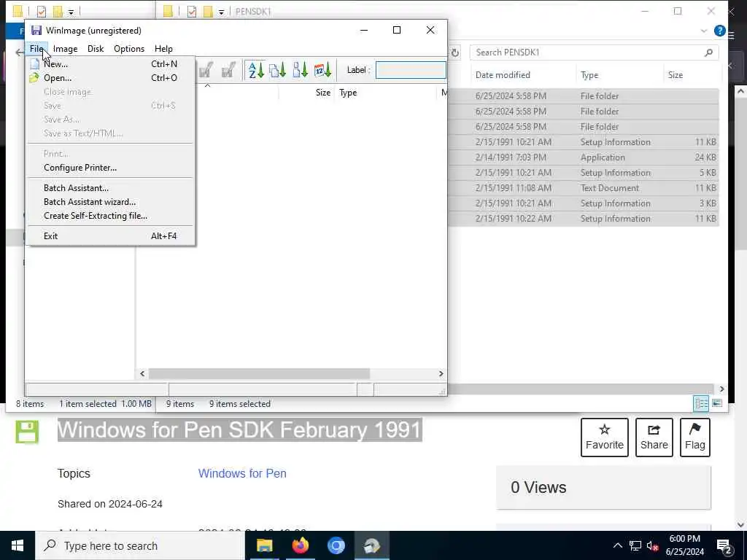Click the search magnifier in PENSDK1 Explorer
The width and height of the screenshot is (747, 560).
[x=708, y=52]
